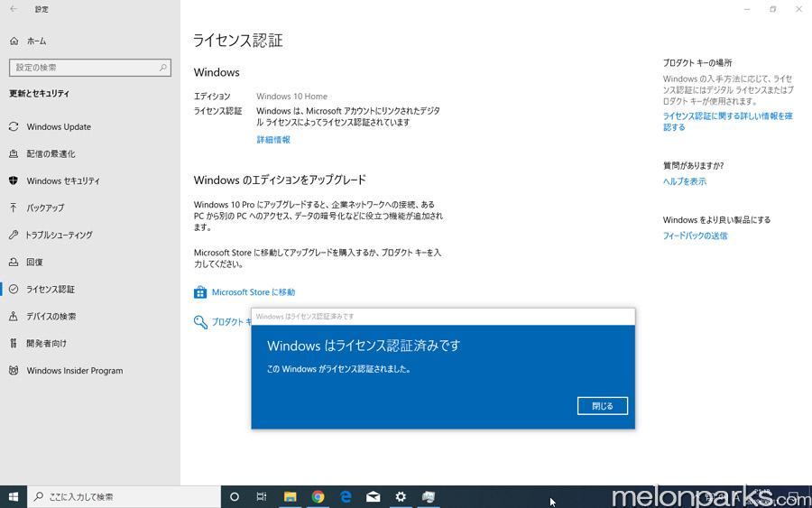Click the back arrow in Settings header
This screenshot has height=508, width=812.
click(14, 9)
